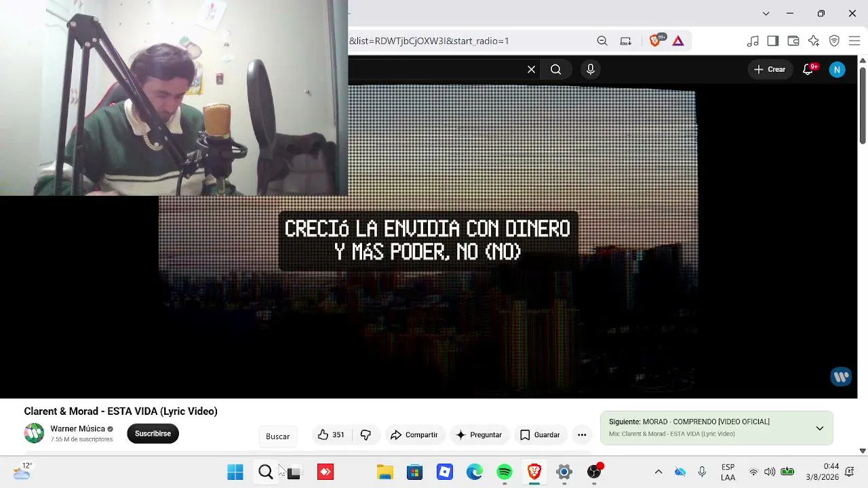Viewport: 868px width, 488px height.
Task: Open the Brave Wallet icon
Action: [x=793, y=41]
